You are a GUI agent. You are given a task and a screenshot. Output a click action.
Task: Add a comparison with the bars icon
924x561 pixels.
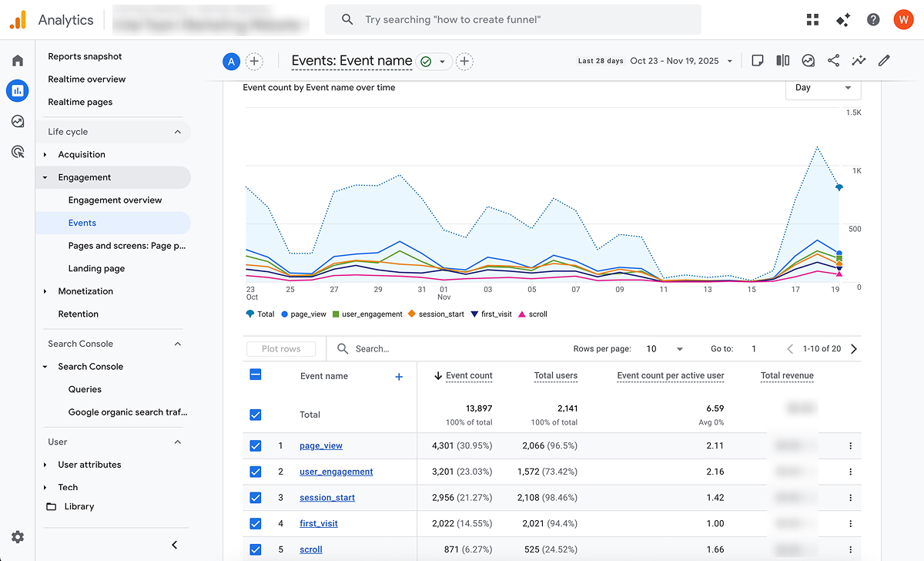[782, 60]
